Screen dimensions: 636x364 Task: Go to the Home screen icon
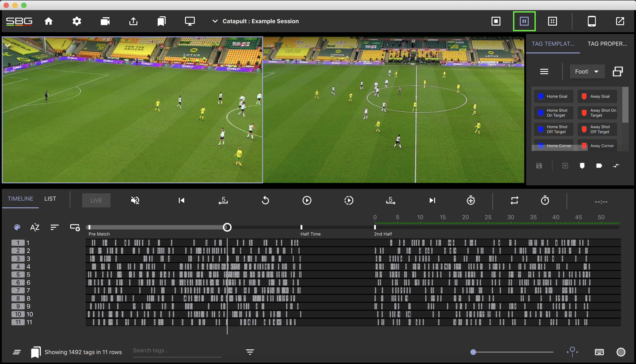pos(49,21)
